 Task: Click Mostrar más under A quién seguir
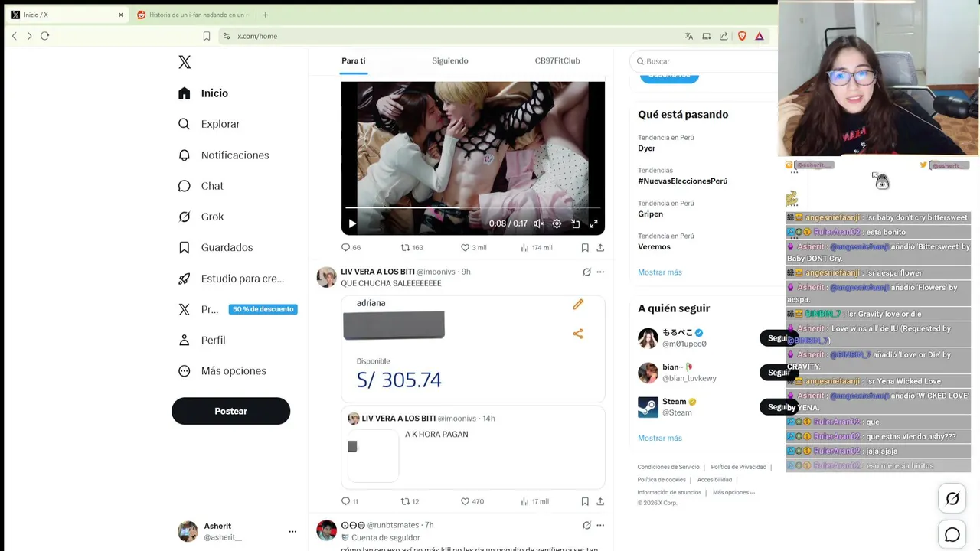pyautogui.click(x=660, y=438)
